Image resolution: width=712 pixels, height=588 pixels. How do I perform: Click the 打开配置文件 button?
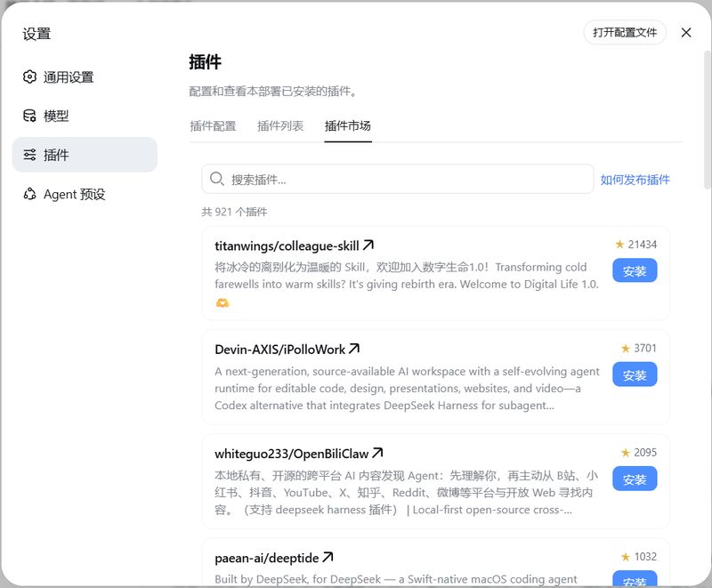coord(625,32)
